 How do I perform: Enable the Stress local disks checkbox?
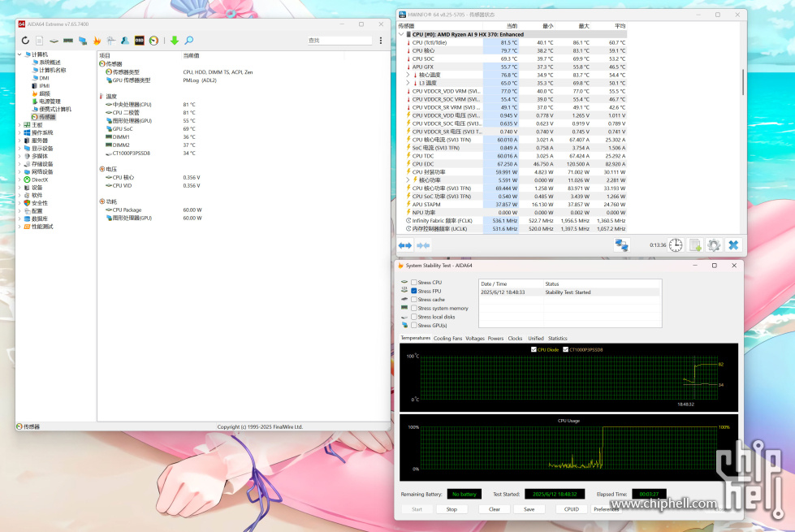414,317
